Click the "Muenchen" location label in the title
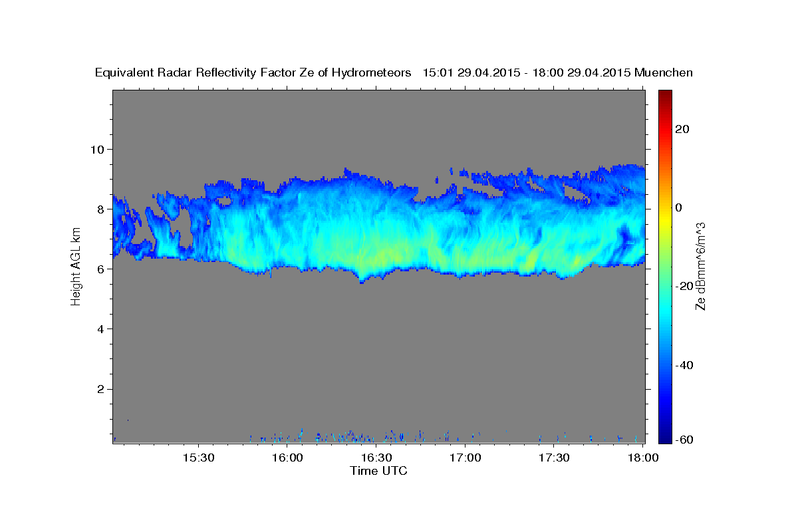 click(x=664, y=72)
